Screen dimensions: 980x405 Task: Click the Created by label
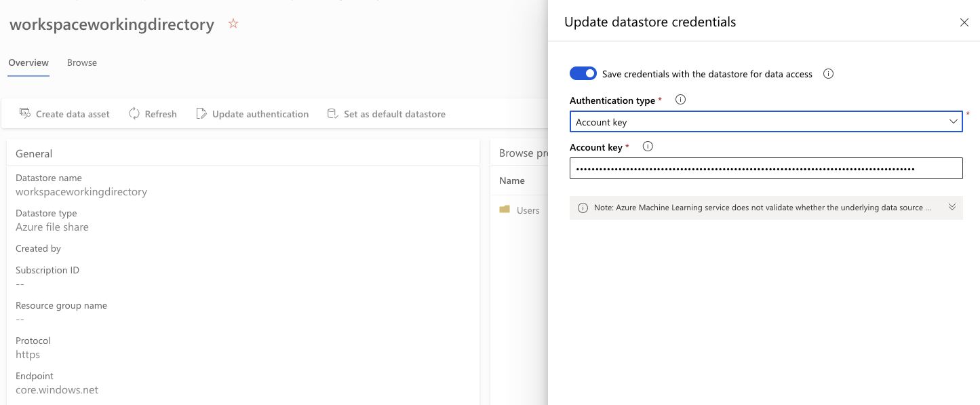tap(38, 248)
